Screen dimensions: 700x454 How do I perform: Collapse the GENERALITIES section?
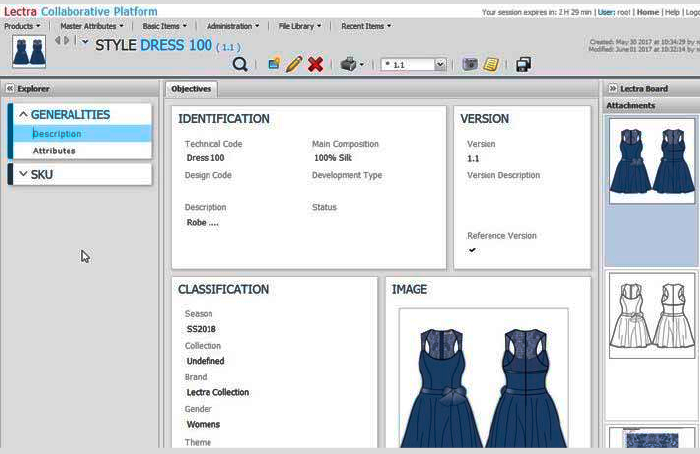pos(23,115)
